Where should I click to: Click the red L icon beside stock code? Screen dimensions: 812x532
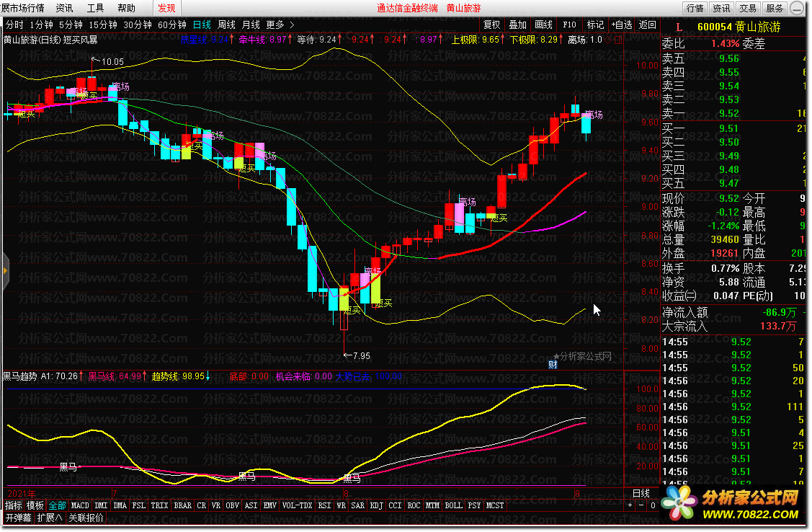pyautogui.click(x=679, y=27)
